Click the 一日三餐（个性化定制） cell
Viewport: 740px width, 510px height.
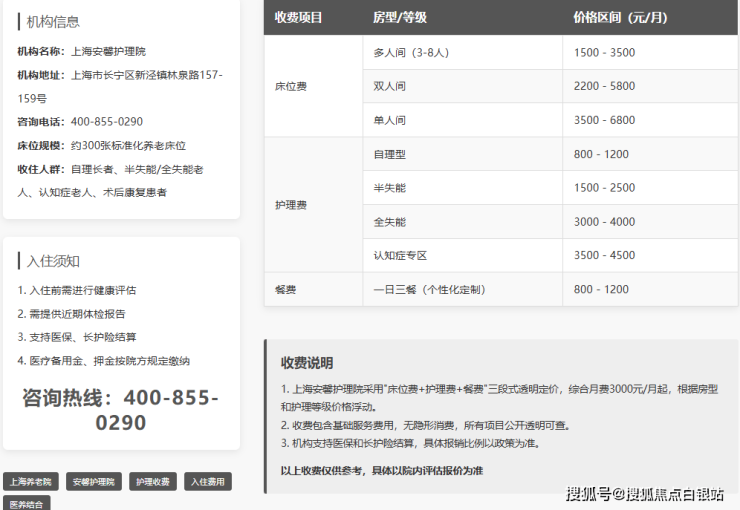tap(462, 289)
